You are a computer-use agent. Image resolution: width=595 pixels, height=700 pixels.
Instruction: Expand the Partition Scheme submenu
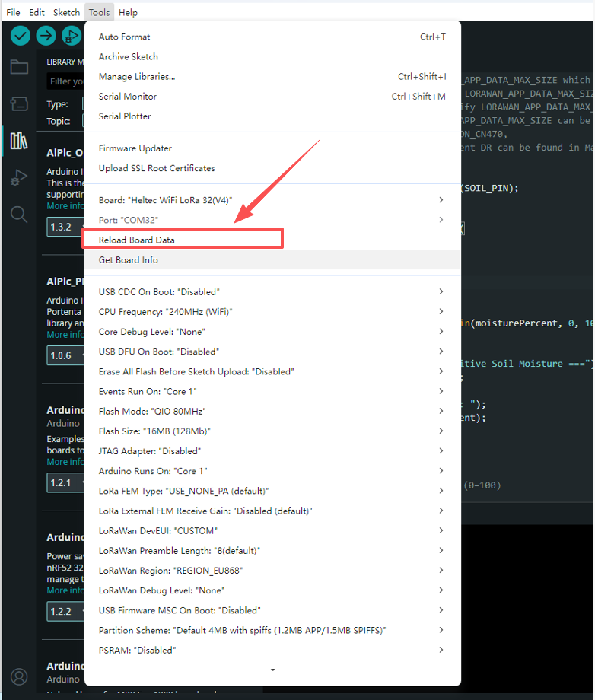coord(272,630)
